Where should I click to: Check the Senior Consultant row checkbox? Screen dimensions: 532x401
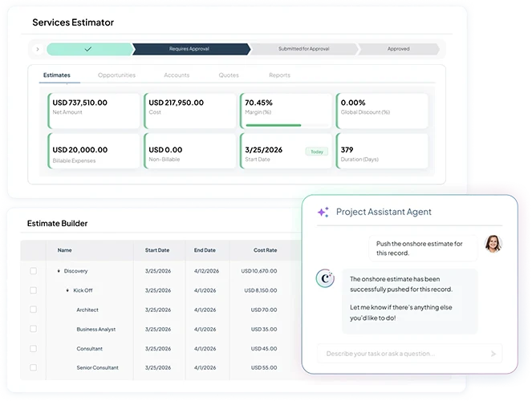(34, 368)
